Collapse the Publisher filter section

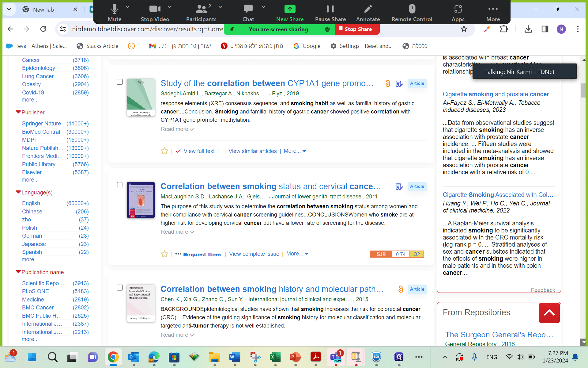[18, 112]
